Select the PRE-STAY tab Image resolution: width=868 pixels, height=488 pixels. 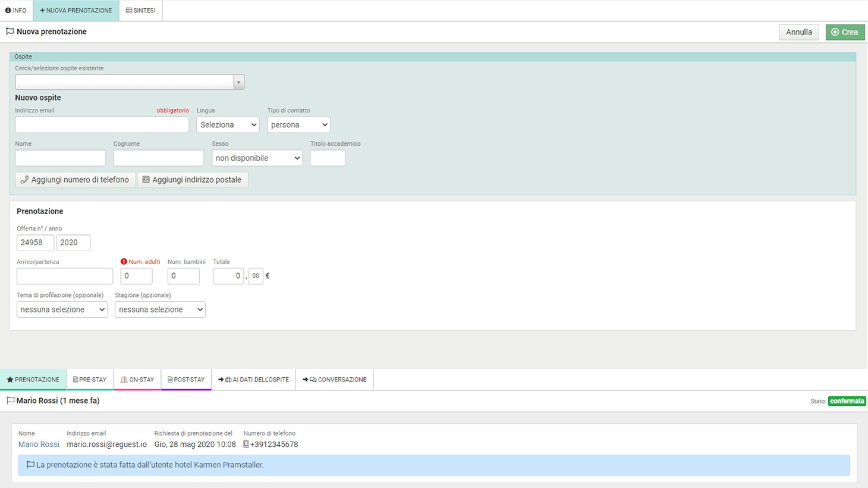90,380
